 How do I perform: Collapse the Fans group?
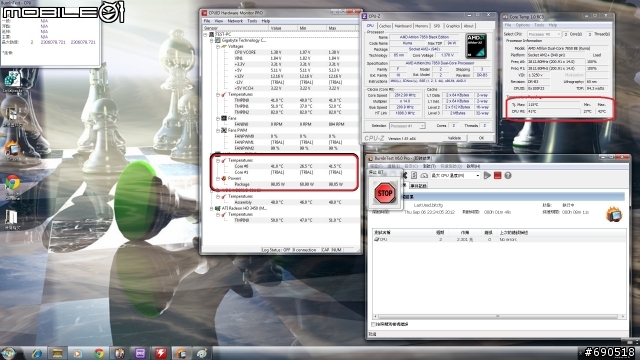tap(218, 118)
